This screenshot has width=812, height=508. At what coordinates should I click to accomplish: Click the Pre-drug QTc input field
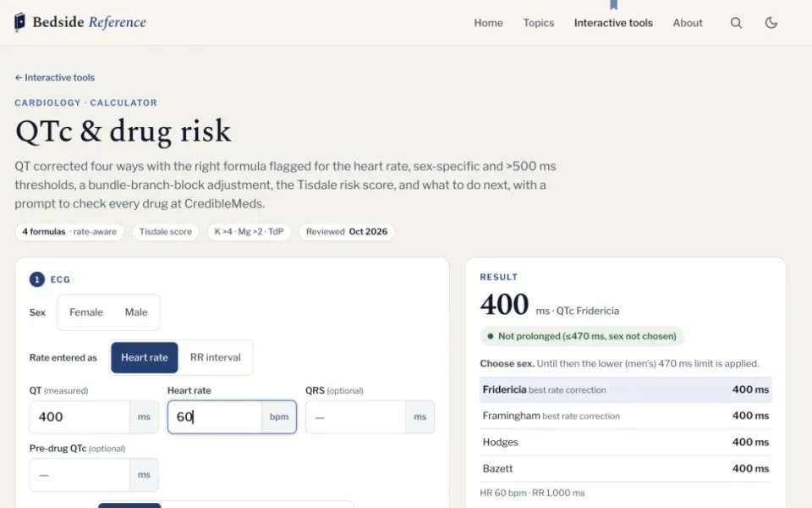[80, 475]
